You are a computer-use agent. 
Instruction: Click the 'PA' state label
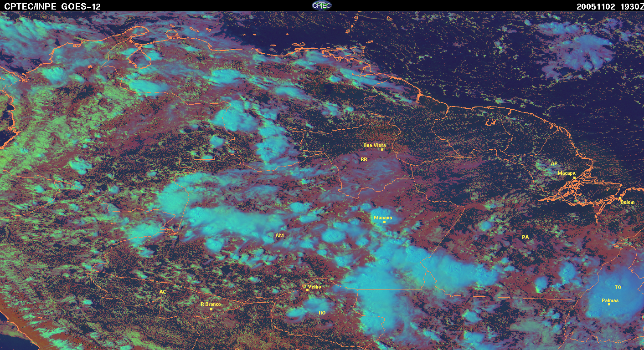[x=526, y=237]
